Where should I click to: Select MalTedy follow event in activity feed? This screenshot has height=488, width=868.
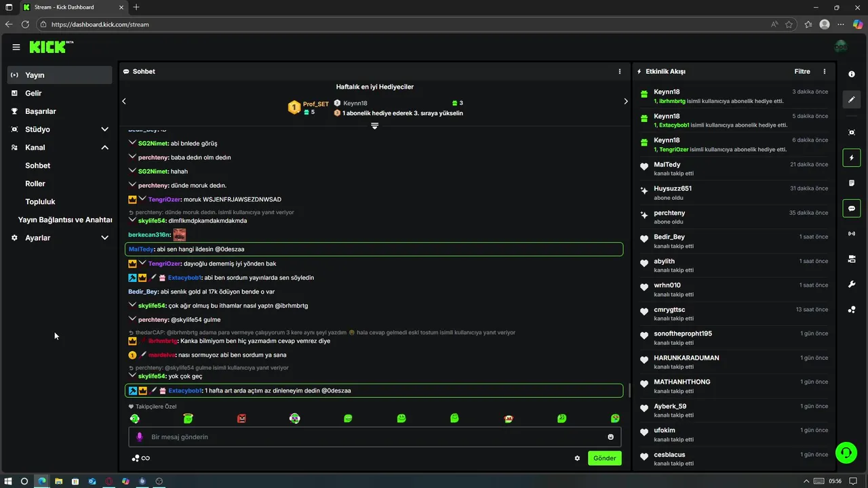pyautogui.click(x=734, y=169)
